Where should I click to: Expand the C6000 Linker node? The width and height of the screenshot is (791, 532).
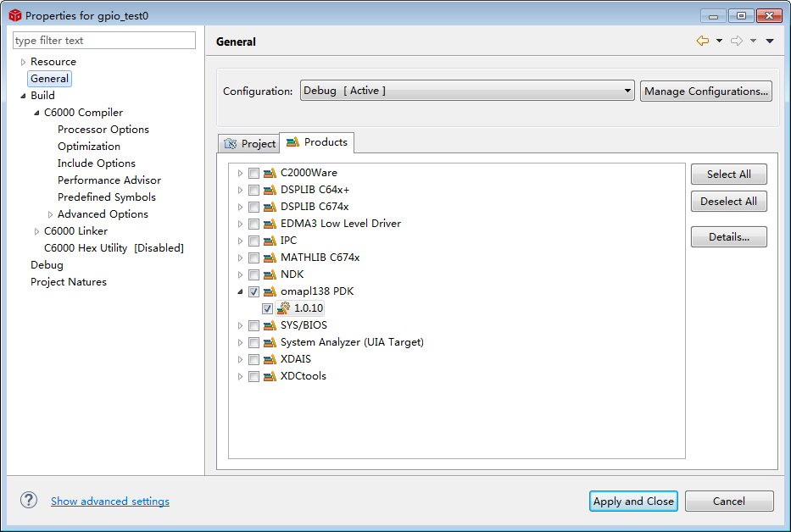36,231
